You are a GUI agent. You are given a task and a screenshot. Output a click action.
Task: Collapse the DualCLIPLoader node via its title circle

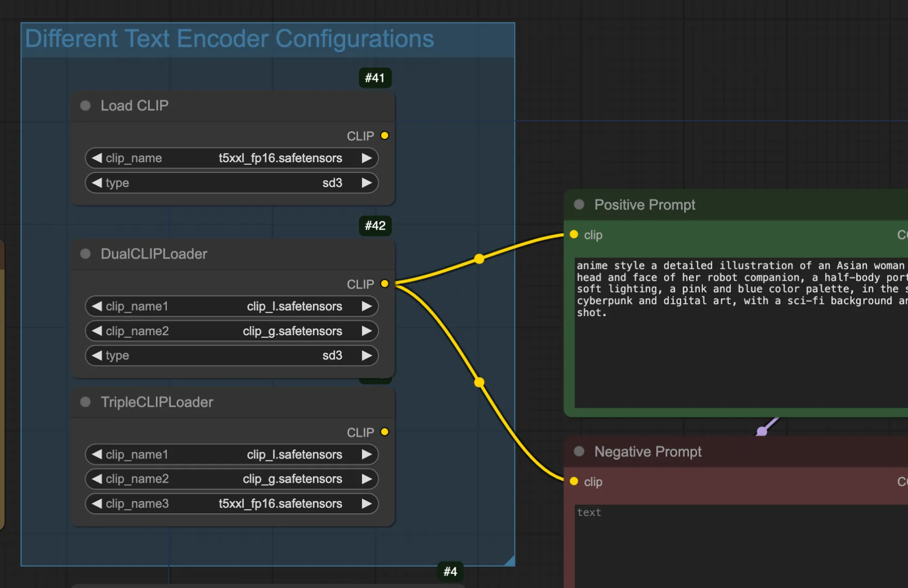pos(85,253)
